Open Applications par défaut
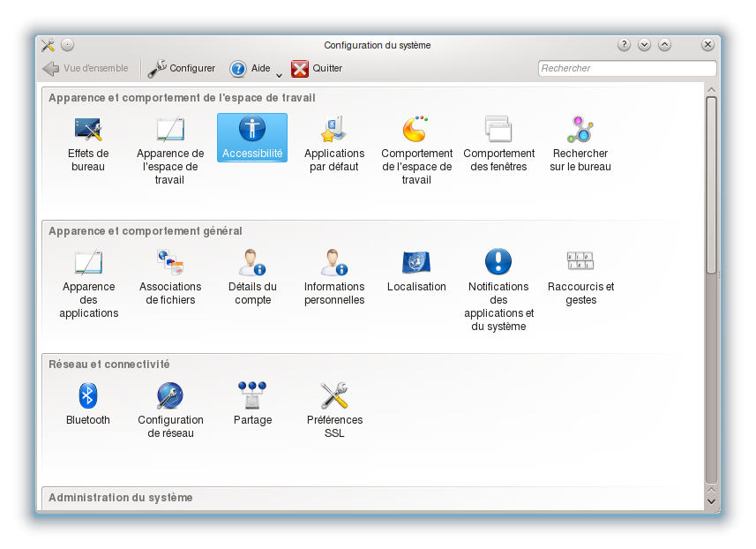 [x=334, y=144]
